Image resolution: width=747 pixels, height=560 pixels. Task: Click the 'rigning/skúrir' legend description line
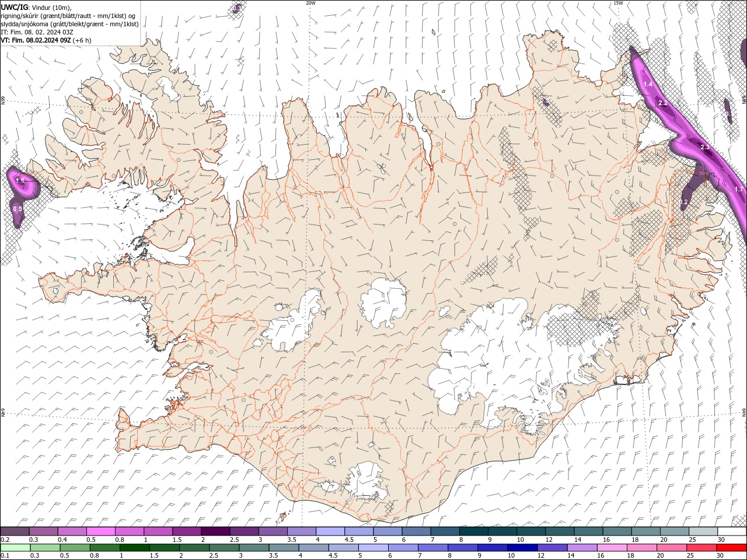[68, 16]
